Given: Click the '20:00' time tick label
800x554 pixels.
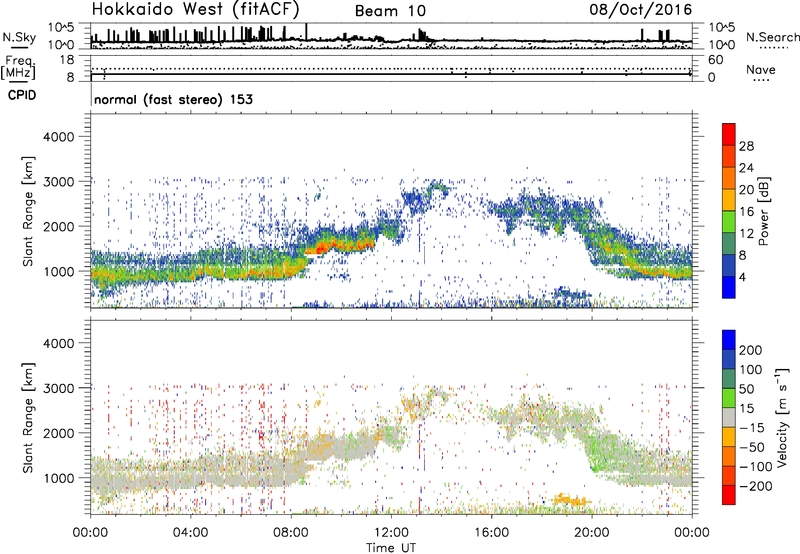Looking at the screenshot, I should pos(592,533).
